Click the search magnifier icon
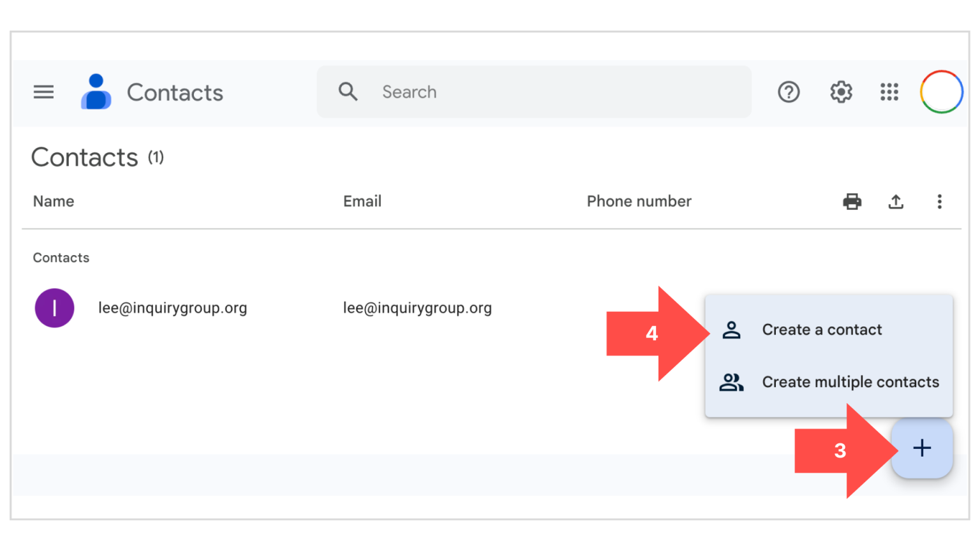Viewport: 980px width, 551px height. pos(348,92)
